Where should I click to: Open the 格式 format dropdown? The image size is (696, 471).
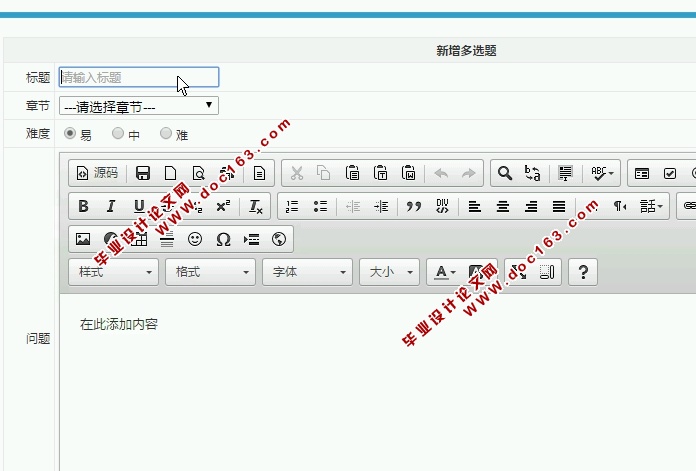click(x=210, y=272)
